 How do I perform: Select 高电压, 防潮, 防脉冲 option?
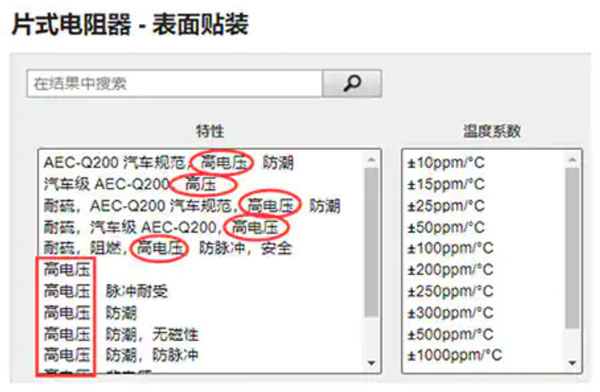click(121, 355)
